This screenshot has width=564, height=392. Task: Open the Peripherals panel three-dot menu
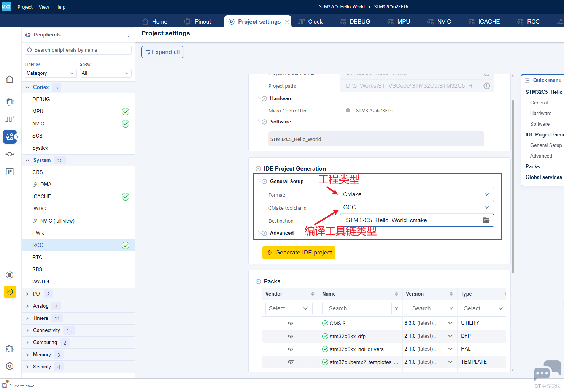click(x=128, y=35)
